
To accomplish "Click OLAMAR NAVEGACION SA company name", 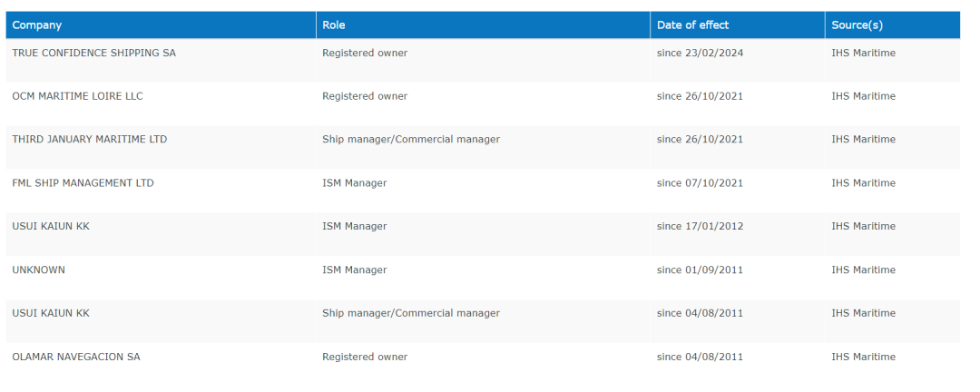I will [x=76, y=358].
